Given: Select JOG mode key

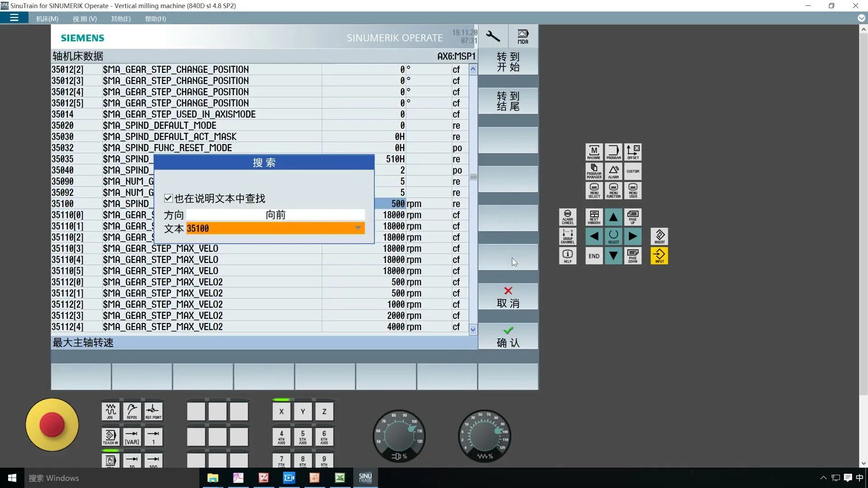Looking at the screenshot, I should click(110, 411).
